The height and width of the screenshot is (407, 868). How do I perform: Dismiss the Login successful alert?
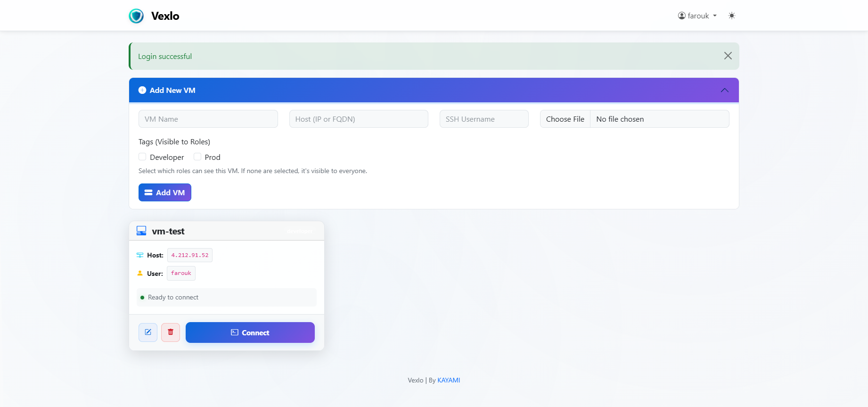point(728,56)
